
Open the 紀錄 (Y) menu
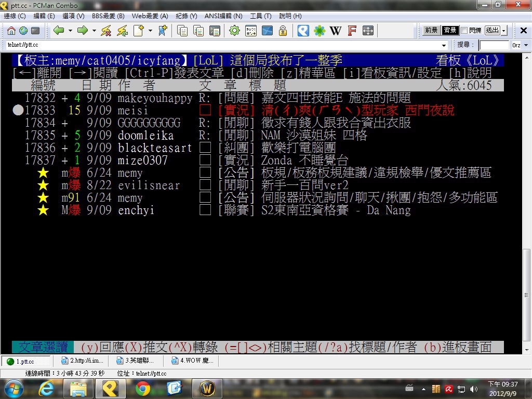click(187, 16)
